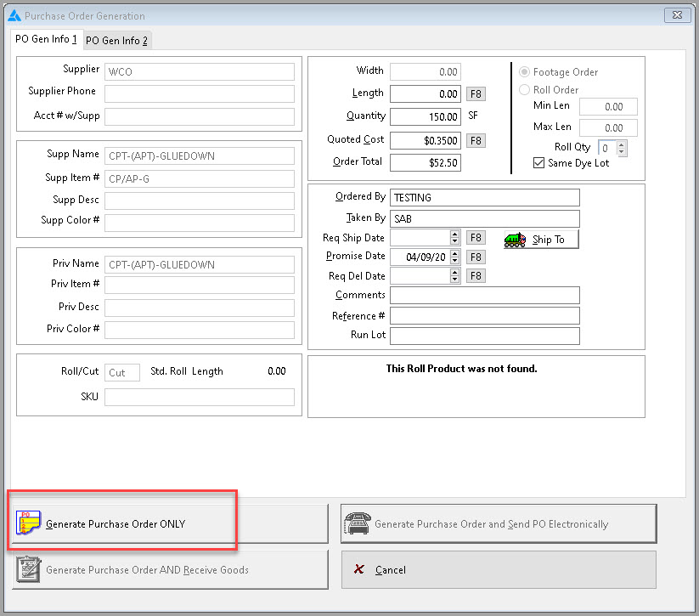Viewport: 699px width, 616px height.
Task: Click the Max Len field
Action: click(608, 128)
